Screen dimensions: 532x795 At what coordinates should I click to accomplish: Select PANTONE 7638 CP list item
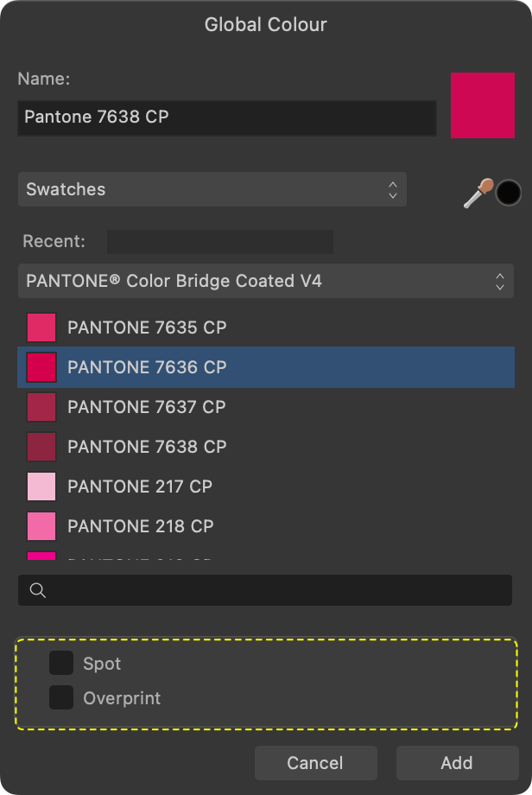click(x=147, y=447)
